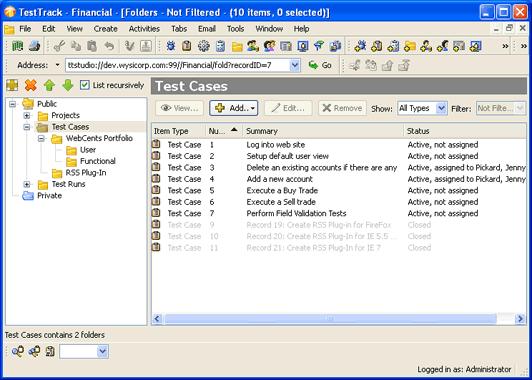The height and width of the screenshot is (380, 532).
Task: Click the green down arrow above folder tree
Action: point(68,86)
